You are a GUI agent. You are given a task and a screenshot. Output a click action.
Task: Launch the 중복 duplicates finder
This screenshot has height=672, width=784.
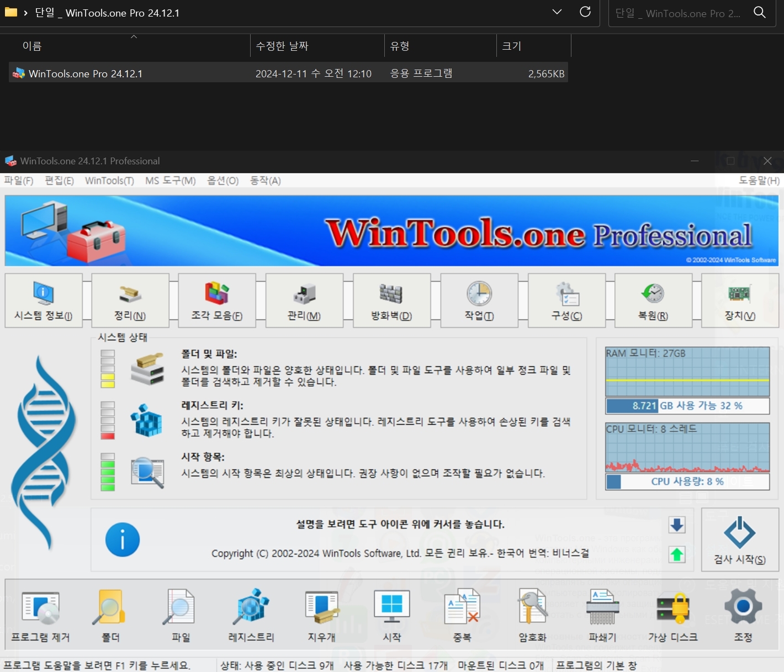[x=462, y=616]
